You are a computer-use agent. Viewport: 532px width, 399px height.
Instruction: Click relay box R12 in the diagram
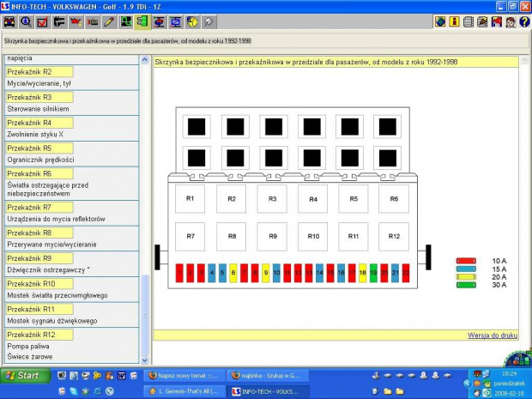(394, 237)
